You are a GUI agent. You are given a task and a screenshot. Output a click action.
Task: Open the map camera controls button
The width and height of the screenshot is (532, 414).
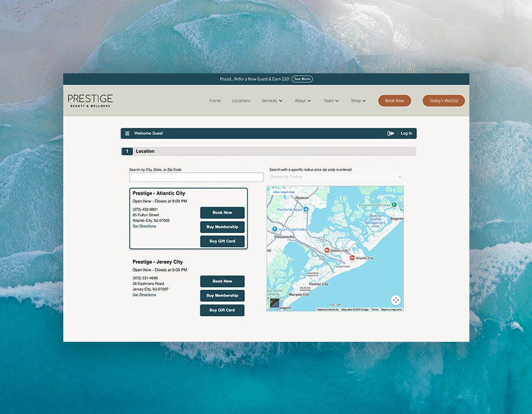coord(396,300)
